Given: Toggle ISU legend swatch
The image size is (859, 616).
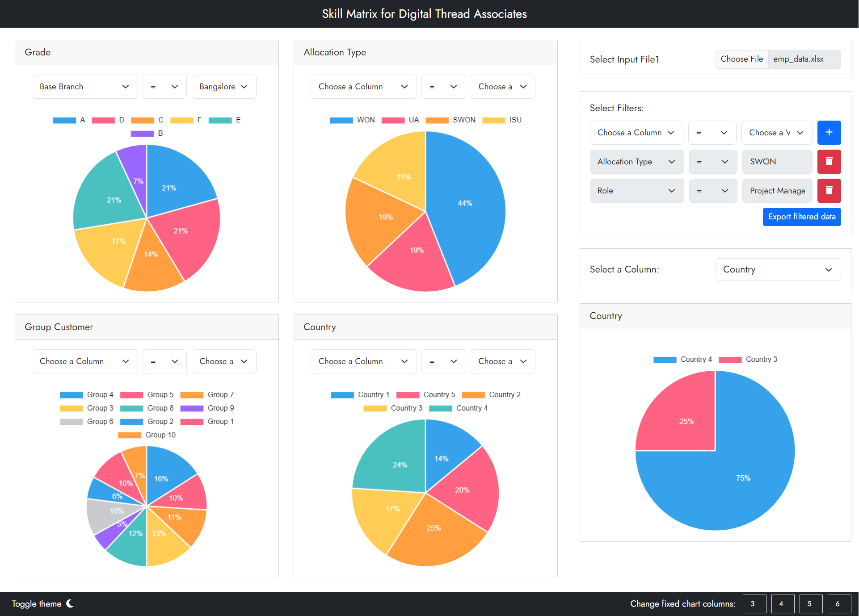Looking at the screenshot, I should (x=494, y=120).
